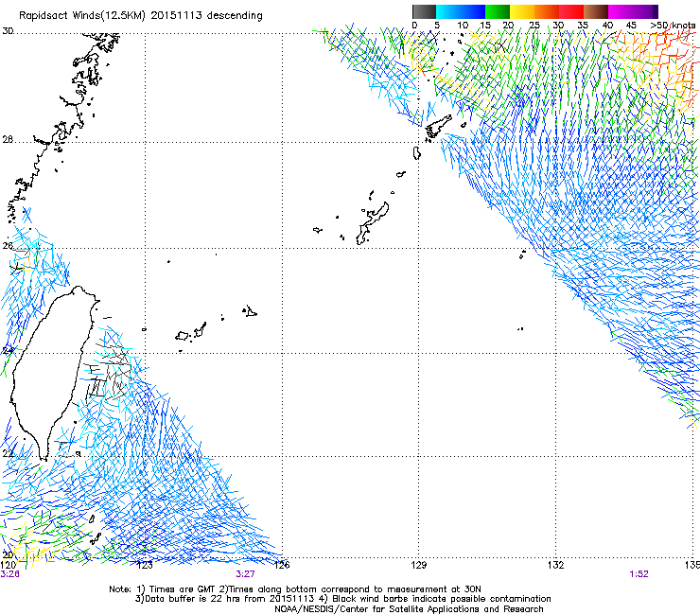Click the longitude label '129' on bottom axis
Viewport: 700px width, 615px height.
click(418, 565)
